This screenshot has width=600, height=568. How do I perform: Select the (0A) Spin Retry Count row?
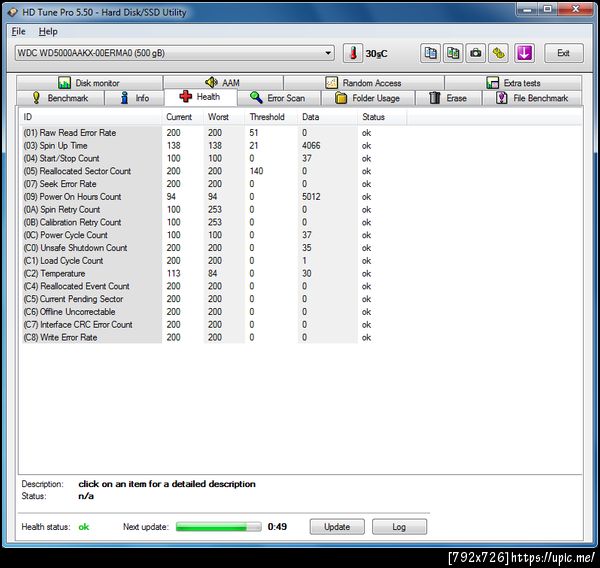(214, 210)
